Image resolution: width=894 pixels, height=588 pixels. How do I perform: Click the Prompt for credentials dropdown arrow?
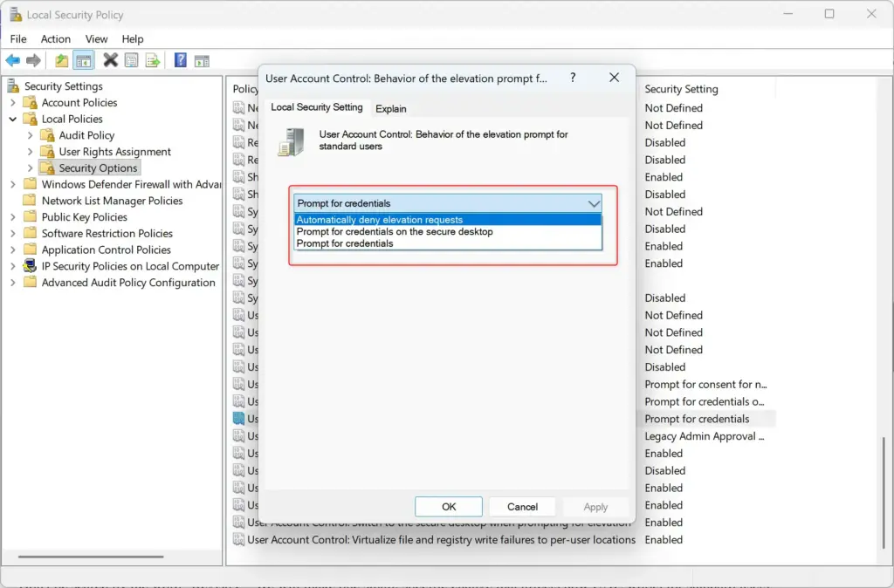[x=594, y=203]
